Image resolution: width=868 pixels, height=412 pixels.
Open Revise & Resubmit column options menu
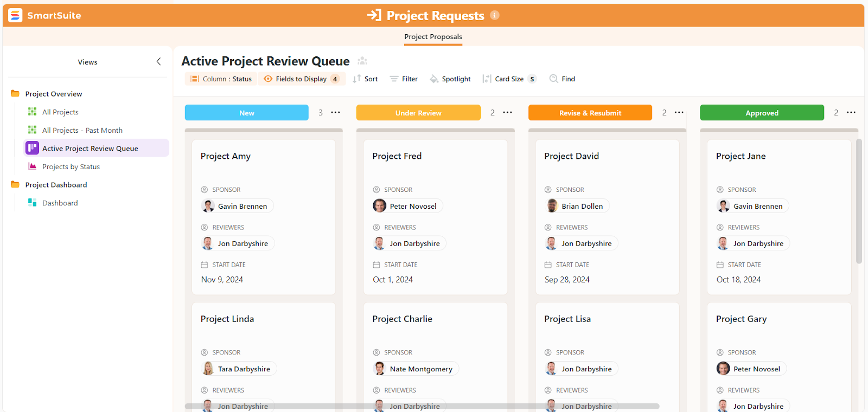[679, 113]
